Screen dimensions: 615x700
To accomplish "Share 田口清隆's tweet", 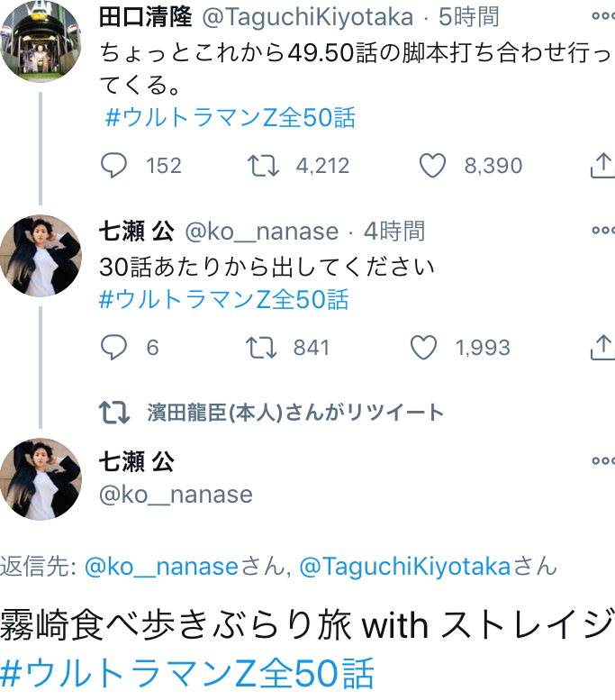I will [x=601, y=166].
